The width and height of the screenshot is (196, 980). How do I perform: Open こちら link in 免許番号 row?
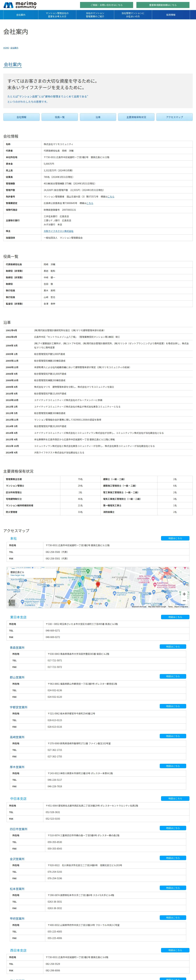[x=111, y=197]
